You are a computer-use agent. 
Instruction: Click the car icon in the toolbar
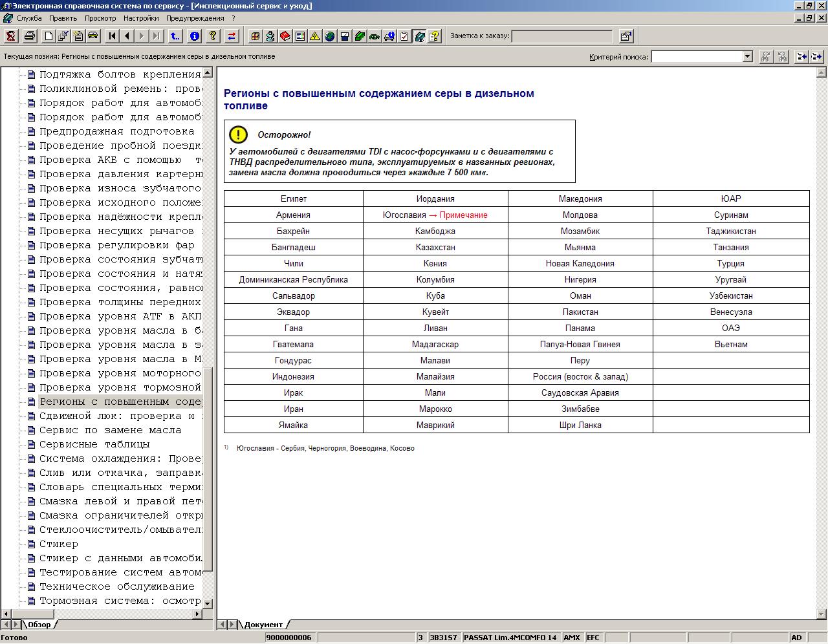[93, 36]
